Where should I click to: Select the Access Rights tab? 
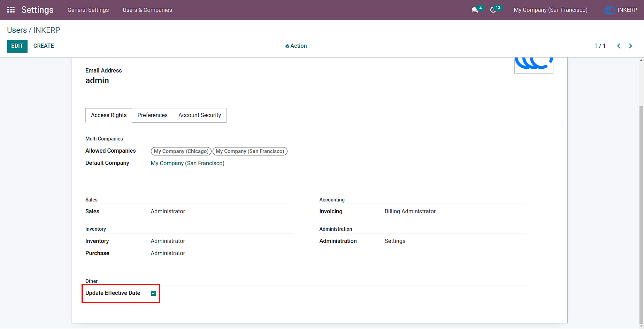[109, 115]
